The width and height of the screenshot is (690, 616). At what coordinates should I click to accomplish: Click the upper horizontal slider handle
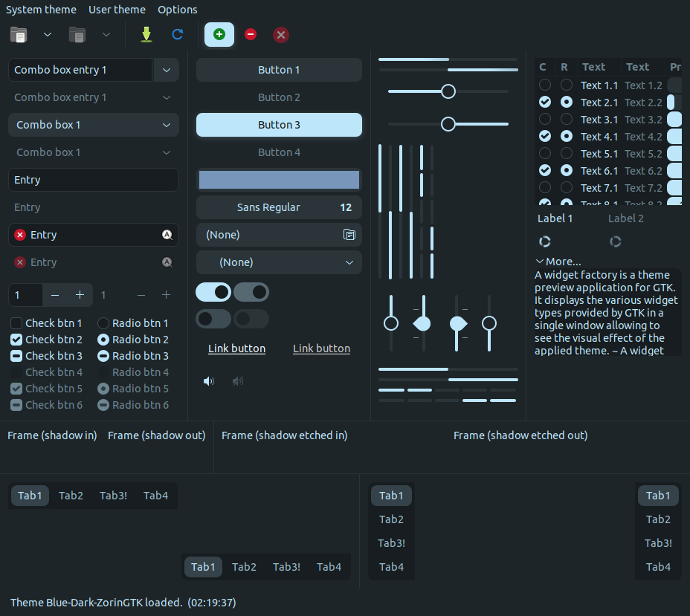(448, 91)
